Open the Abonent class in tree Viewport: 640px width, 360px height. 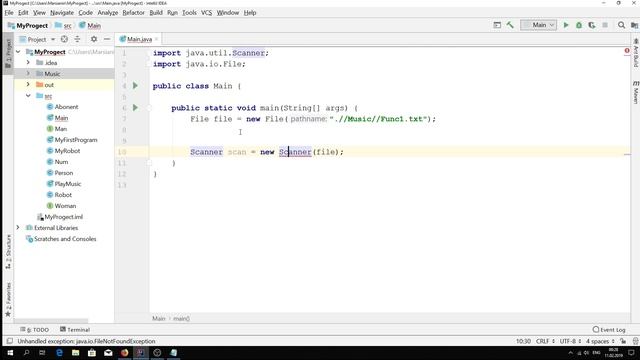pyautogui.click(x=66, y=107)
